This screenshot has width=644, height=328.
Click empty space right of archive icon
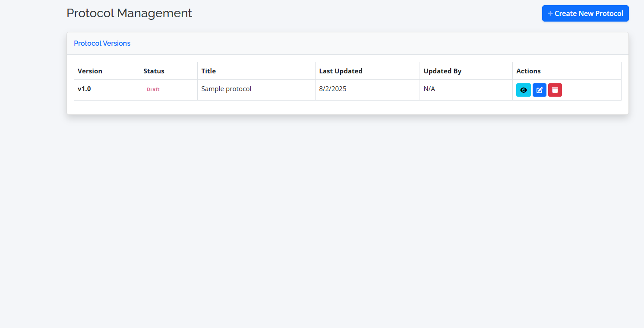pos(591,90)
